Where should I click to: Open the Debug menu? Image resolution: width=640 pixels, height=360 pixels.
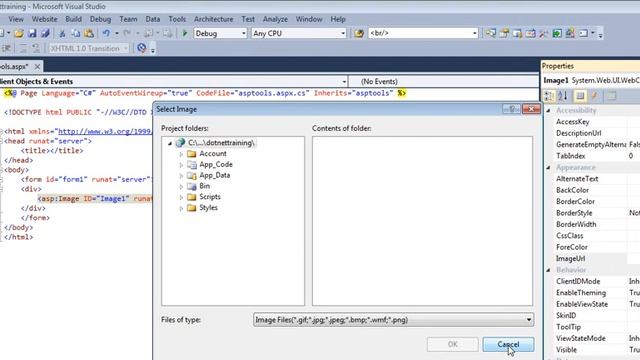(x=100, y=19)
